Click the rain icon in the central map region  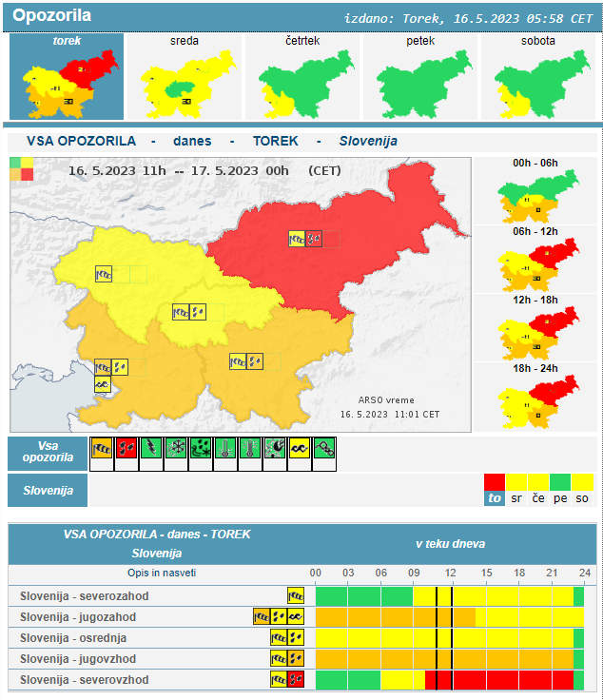click(198, 312)
